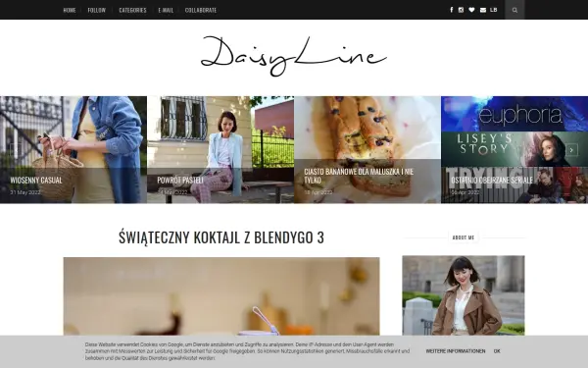This screenshot has width=588, height=368.
Task: Open the LB Lookbook icon
Action: tap(494, 10)
